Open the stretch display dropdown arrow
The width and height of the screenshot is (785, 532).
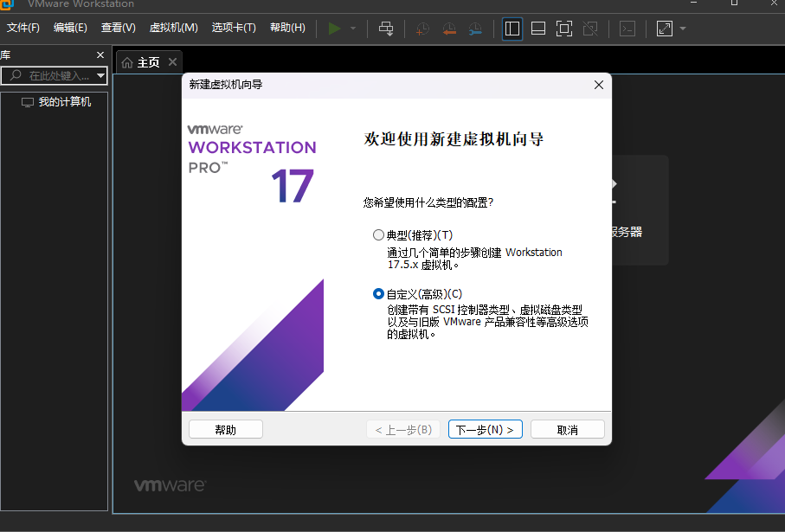(683, 29)
